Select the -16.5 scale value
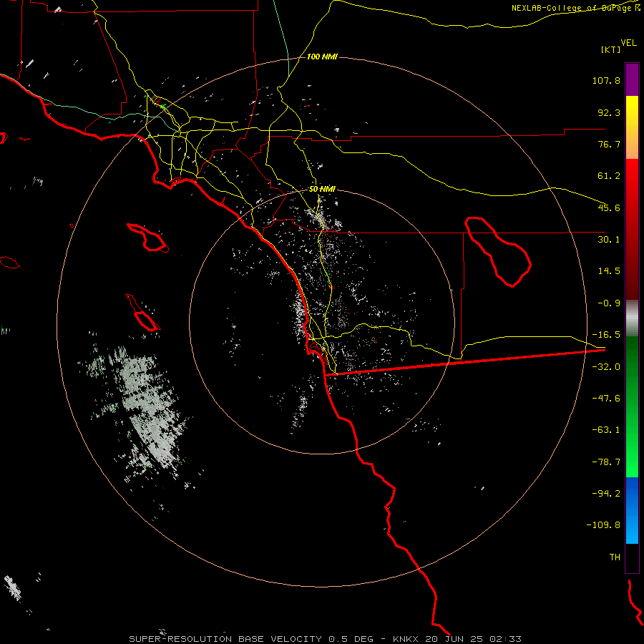Viewport: 644px width, 644px height. pyautogui.click(x=606, y=335)
